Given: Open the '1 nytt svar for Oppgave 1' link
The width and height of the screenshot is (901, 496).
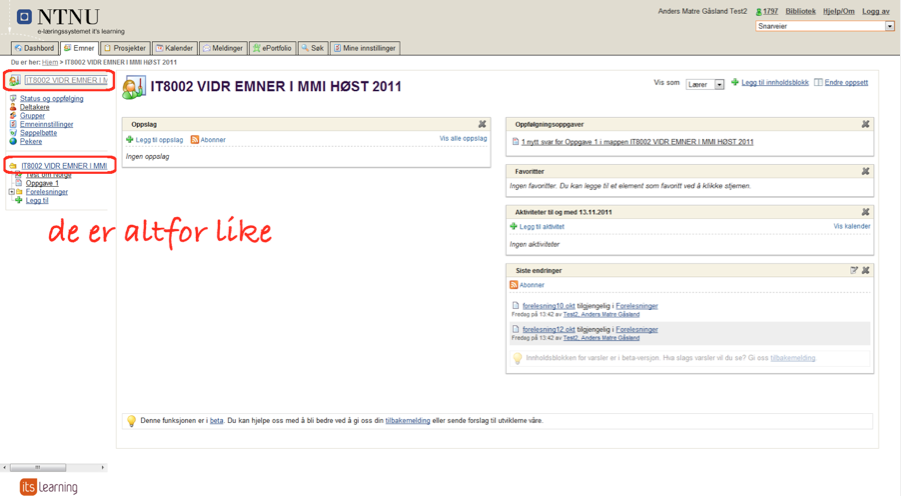Looking at the screenshot, I should click(x=637, y=142).
